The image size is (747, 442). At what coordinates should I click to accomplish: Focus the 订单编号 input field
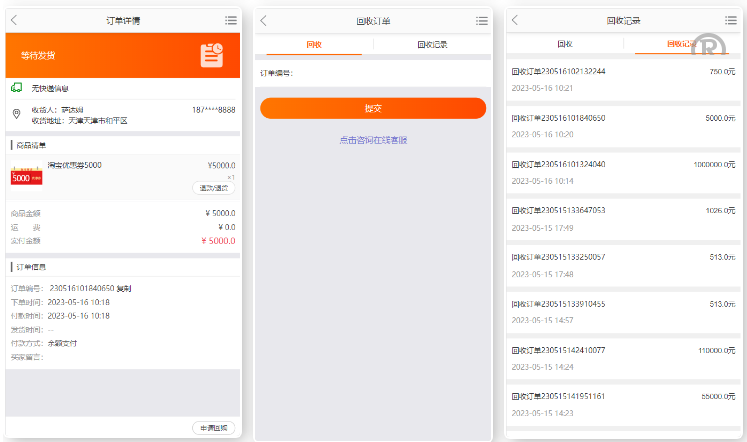point(390,73)
